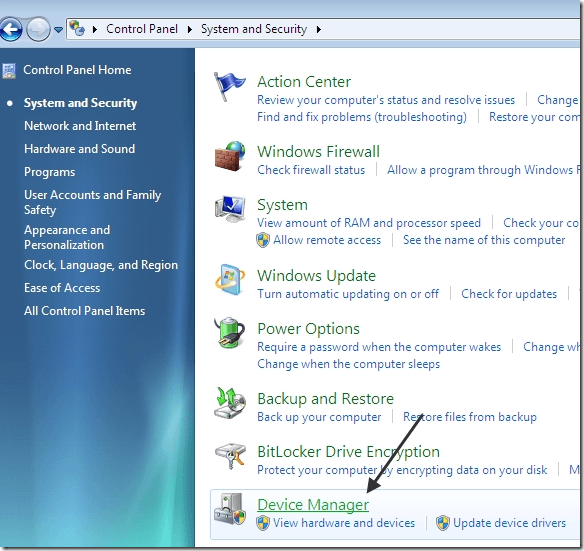Click the address bar Control Panel breadcrumb

[142, 29]
